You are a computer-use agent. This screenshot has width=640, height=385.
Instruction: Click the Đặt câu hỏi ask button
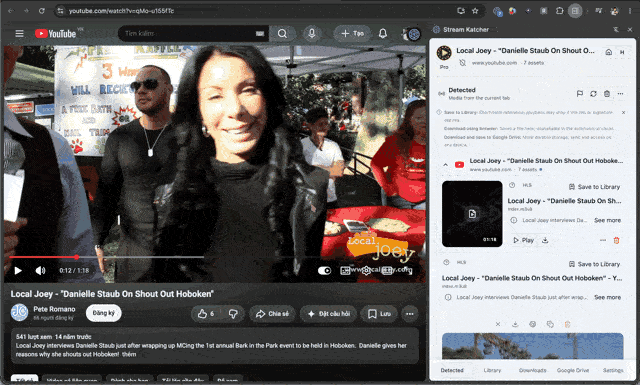(329, 314)
